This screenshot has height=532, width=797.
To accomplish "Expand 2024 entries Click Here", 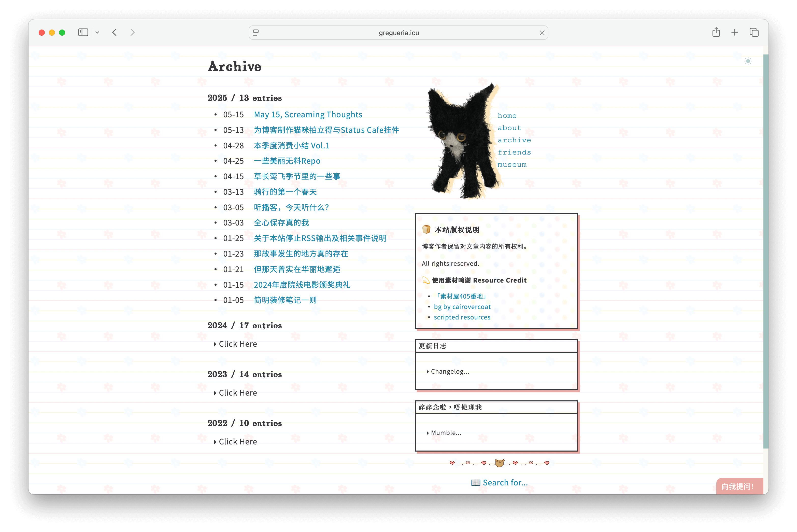I will 235,344.
